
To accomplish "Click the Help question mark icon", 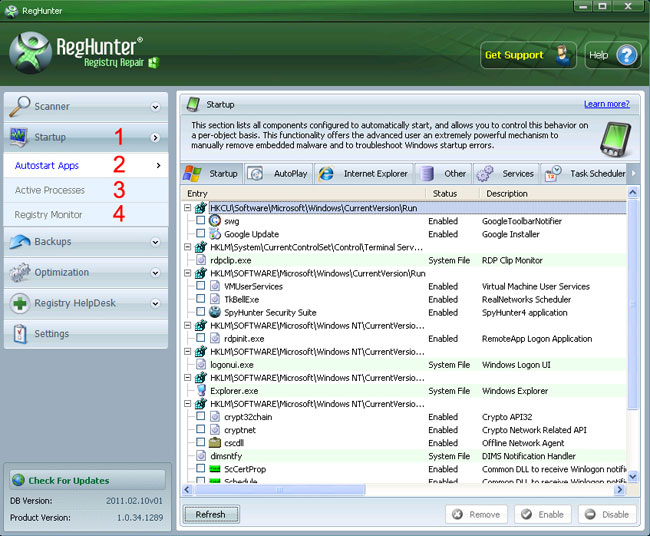I will [627, 55].
